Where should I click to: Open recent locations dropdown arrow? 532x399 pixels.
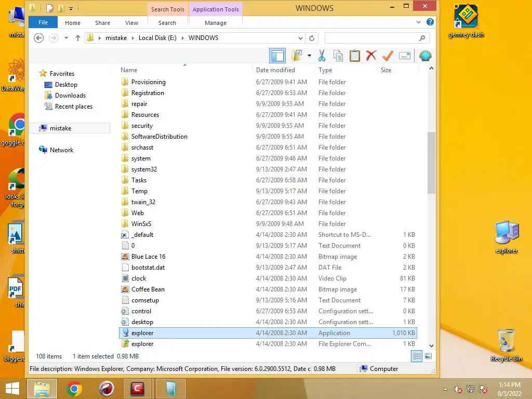pyautogui.click(x=66, y=38)
